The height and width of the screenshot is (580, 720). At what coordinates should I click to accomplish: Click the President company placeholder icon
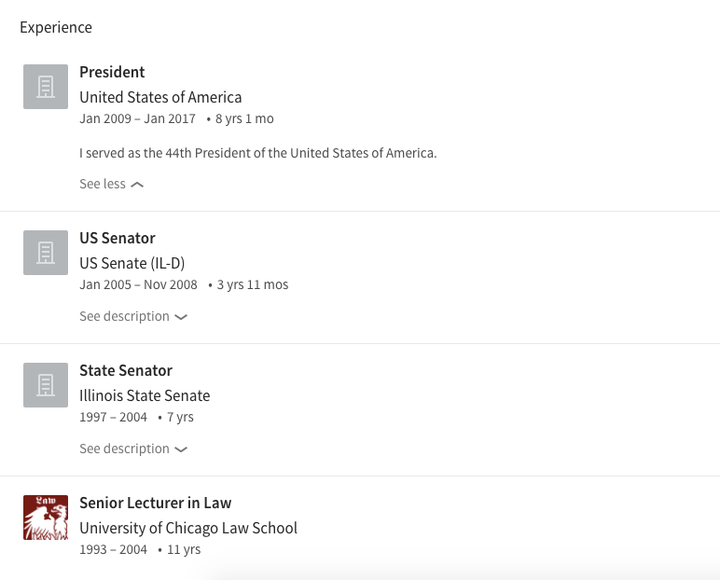45,87
